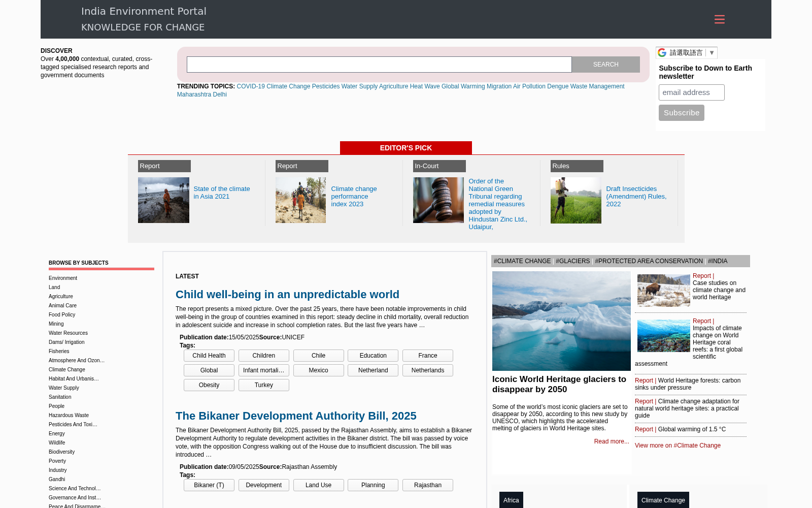This screenshot has width=812, height=508.
Task: Select Biodiversity subject
Action: [61, 452]
